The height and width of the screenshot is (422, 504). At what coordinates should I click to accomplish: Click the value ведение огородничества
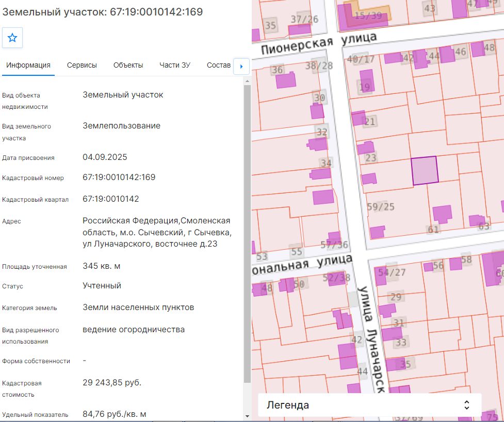click(x=134, y=330)
